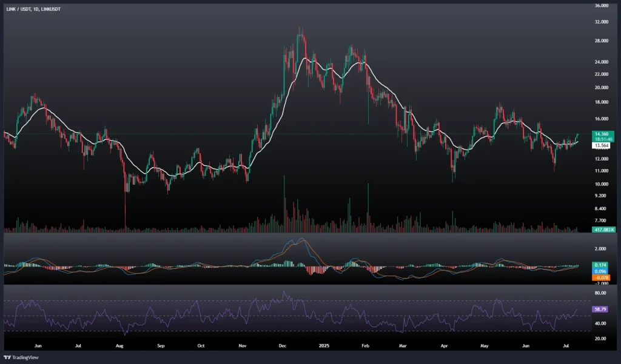
Task: Select Aug on the time axis
Action: coord(119,346)
